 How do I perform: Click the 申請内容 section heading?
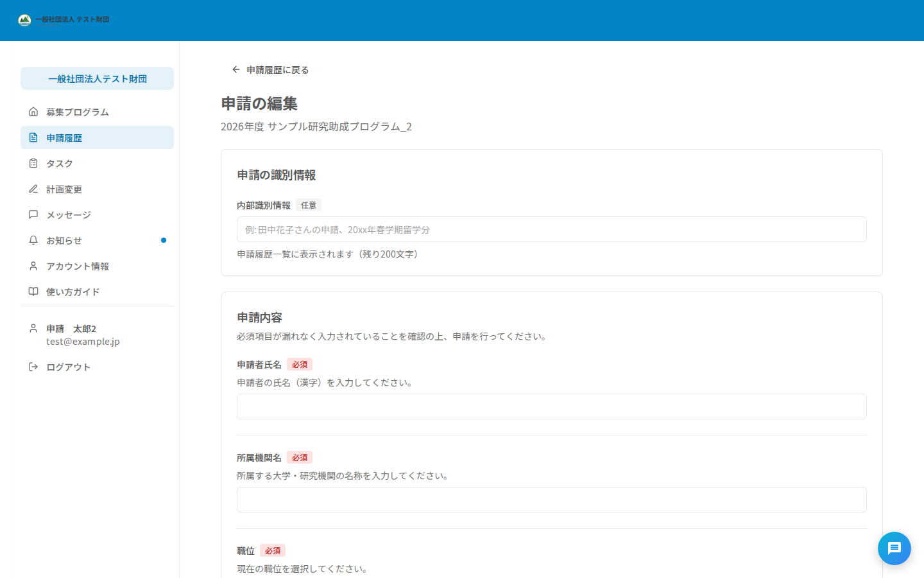point(259,317)
